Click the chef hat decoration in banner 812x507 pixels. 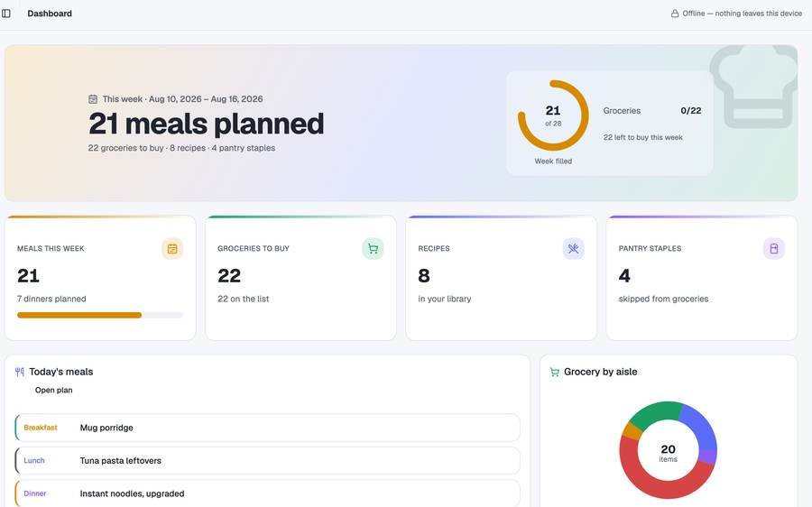(753, 87)
